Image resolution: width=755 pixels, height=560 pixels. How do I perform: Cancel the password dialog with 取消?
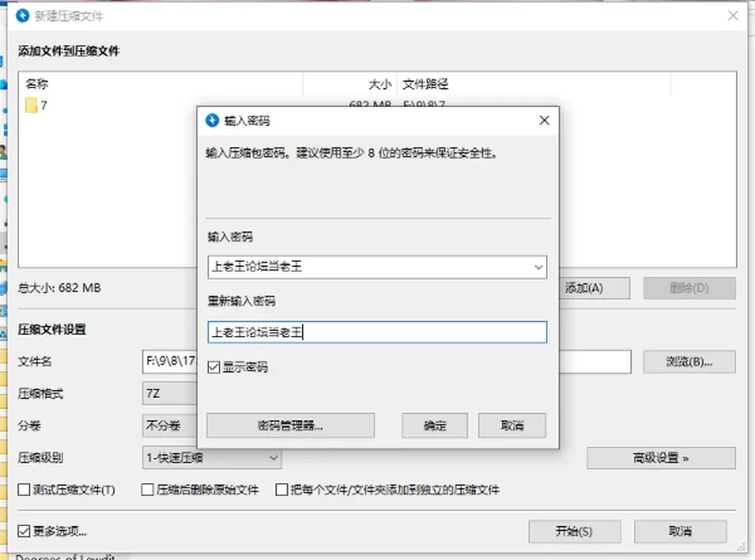point(512,426)
